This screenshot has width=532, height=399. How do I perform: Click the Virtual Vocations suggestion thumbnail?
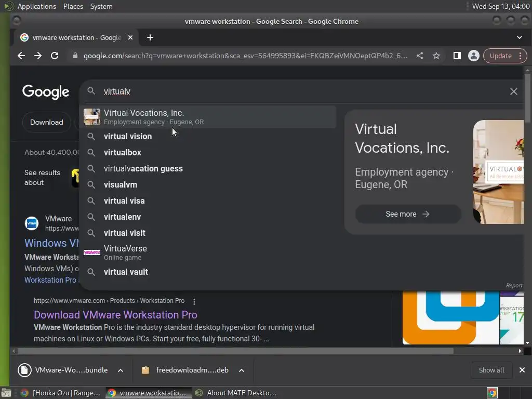click(92, 117)
